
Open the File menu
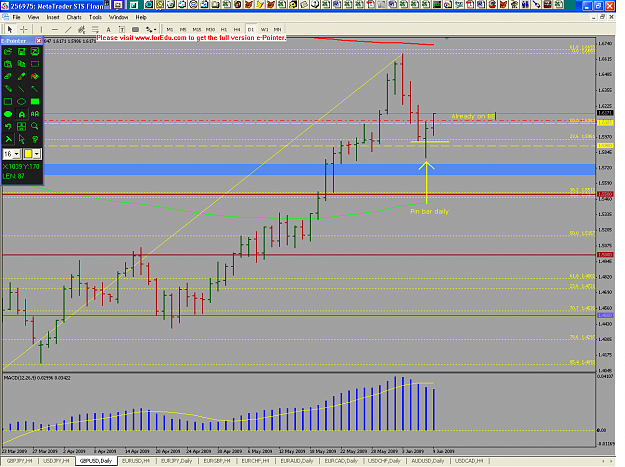pyautogui.click(x=16, y=18)
